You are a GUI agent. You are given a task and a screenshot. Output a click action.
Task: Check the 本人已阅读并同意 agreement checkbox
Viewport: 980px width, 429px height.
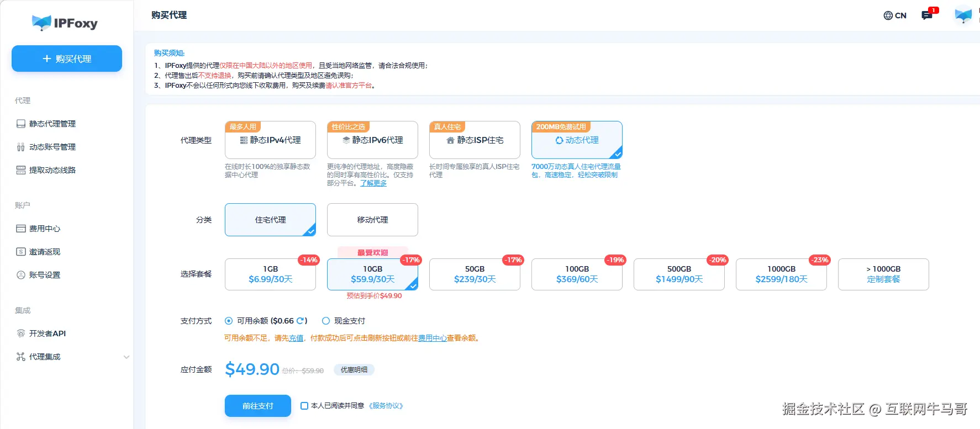[x=304, y=406]
